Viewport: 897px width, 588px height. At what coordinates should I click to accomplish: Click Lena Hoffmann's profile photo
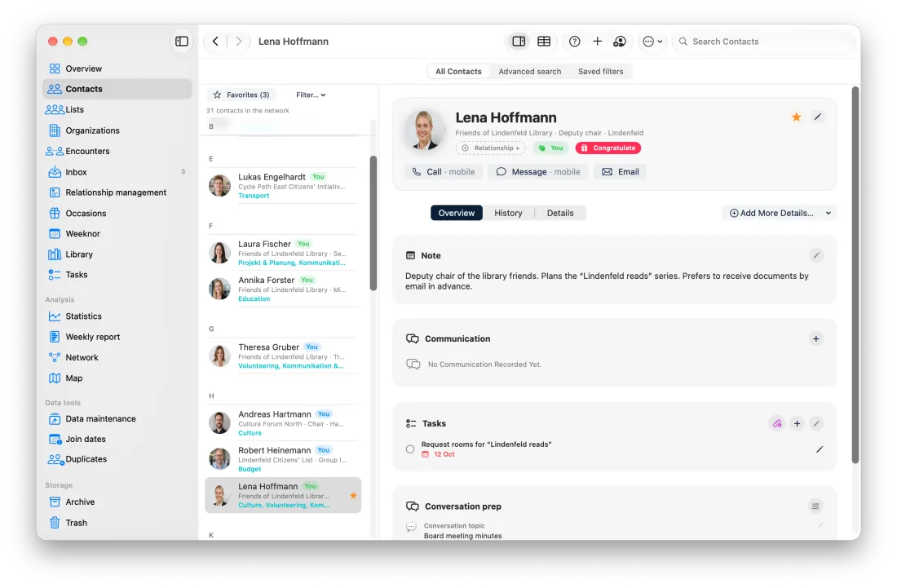pos(425,130)
